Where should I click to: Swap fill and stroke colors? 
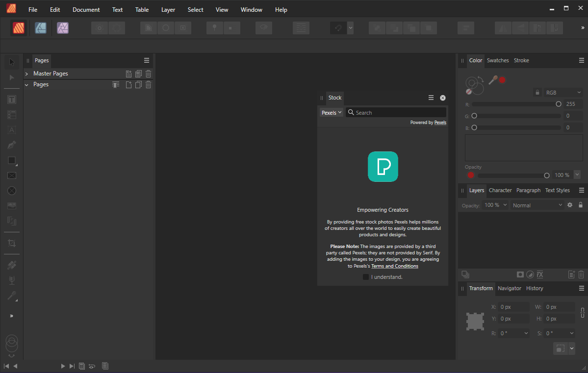point(481,79)
